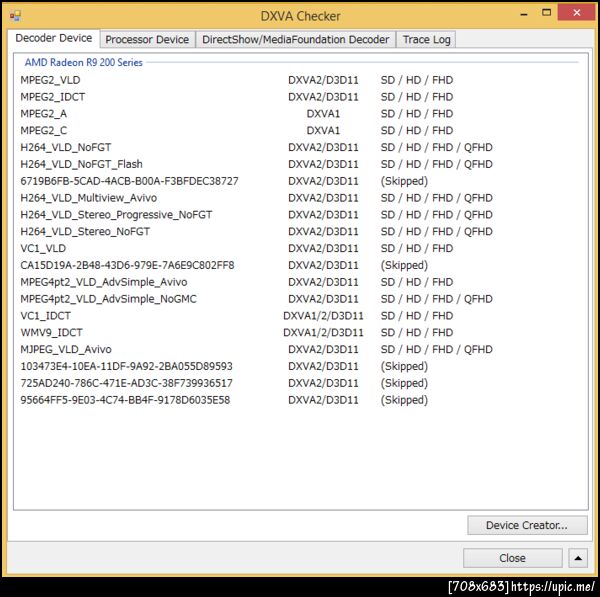Click the resolution list for MJPEG_VLD_Avivo
Image resolution: width=600 pixels, height=597 pixels.
click(437, 349)
